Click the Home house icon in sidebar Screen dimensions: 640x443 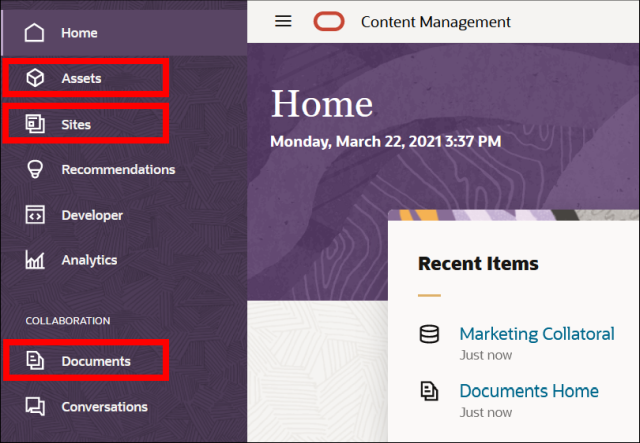pyautogui.click(x=34, y=33)
